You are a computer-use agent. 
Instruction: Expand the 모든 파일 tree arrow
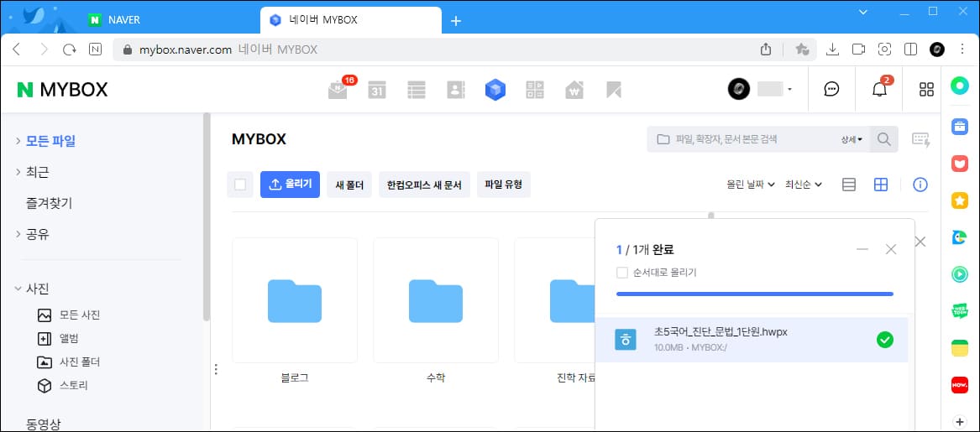(18, 141)
